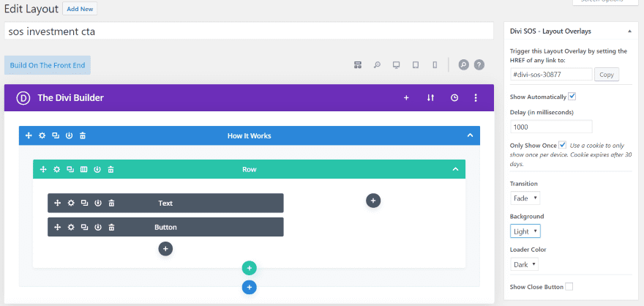The height and width of the screenshot is (306, 644).
Task: Change the Row column structure icon
Action: (84, 169)
